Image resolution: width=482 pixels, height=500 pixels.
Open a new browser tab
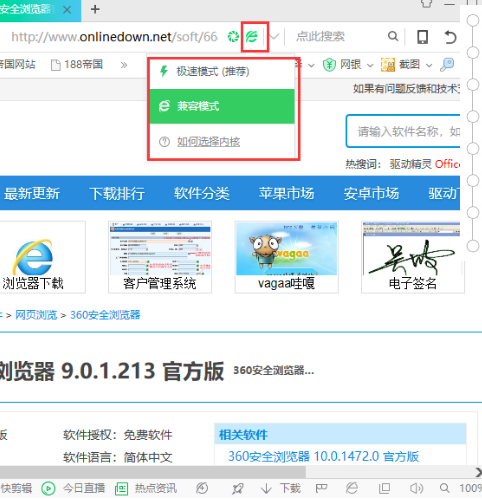[x=95, y=9]
